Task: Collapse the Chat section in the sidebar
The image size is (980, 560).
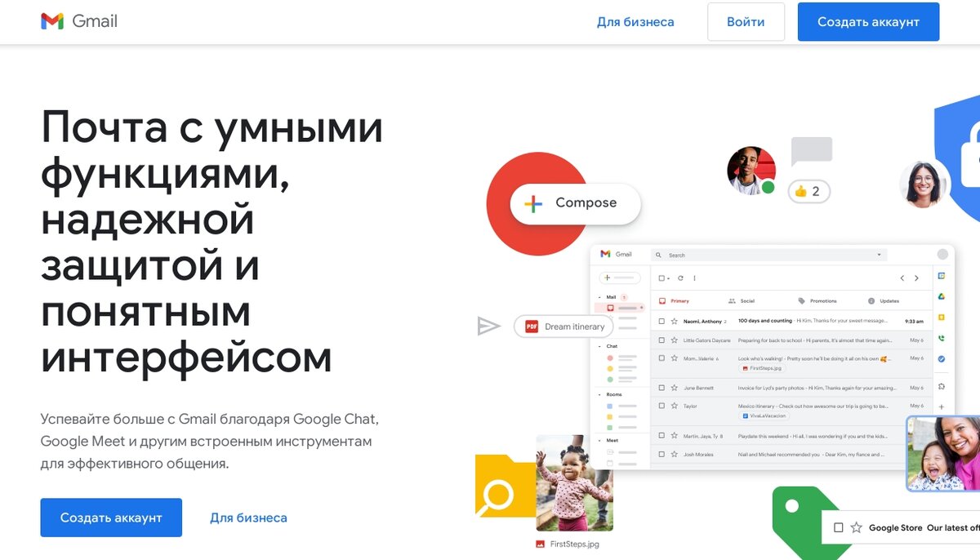Action: click(600, 345)
